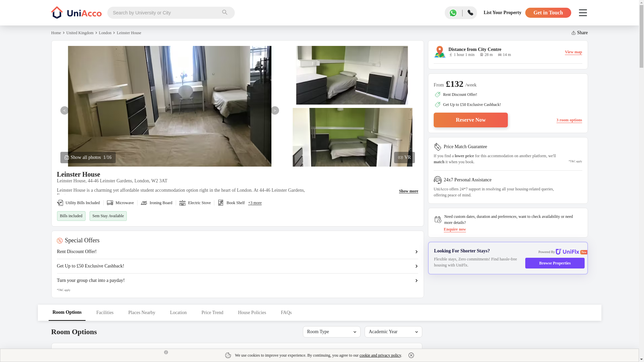The image size is (644, 362).
Task: Open the Room Type dropdown
Action: (331, 332)
